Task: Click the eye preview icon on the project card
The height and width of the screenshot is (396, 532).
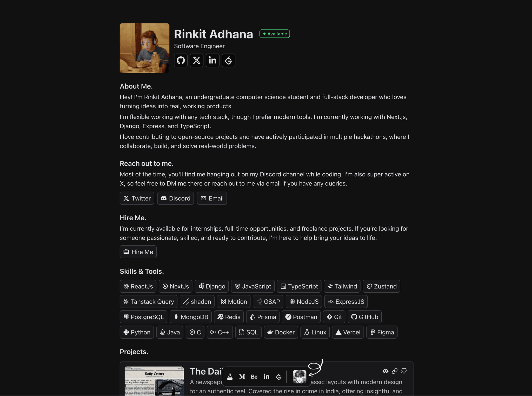Action: click(x=385, y=371)
